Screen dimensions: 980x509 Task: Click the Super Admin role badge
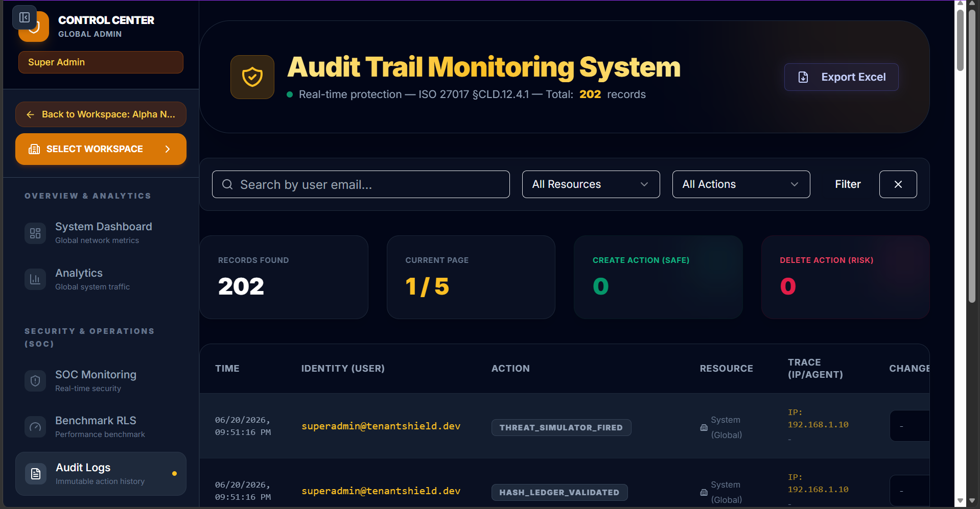[x=101, y=62]
